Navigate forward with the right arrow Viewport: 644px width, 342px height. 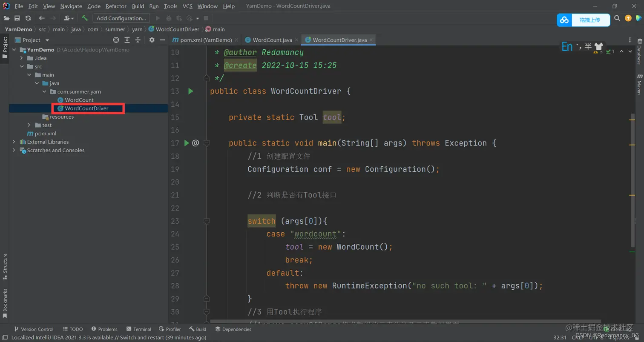(53, 18)
